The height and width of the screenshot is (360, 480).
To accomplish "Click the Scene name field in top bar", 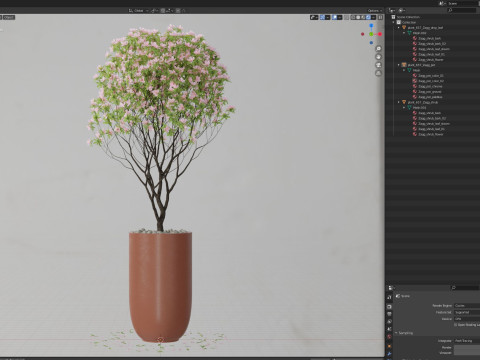I will 463,3.
